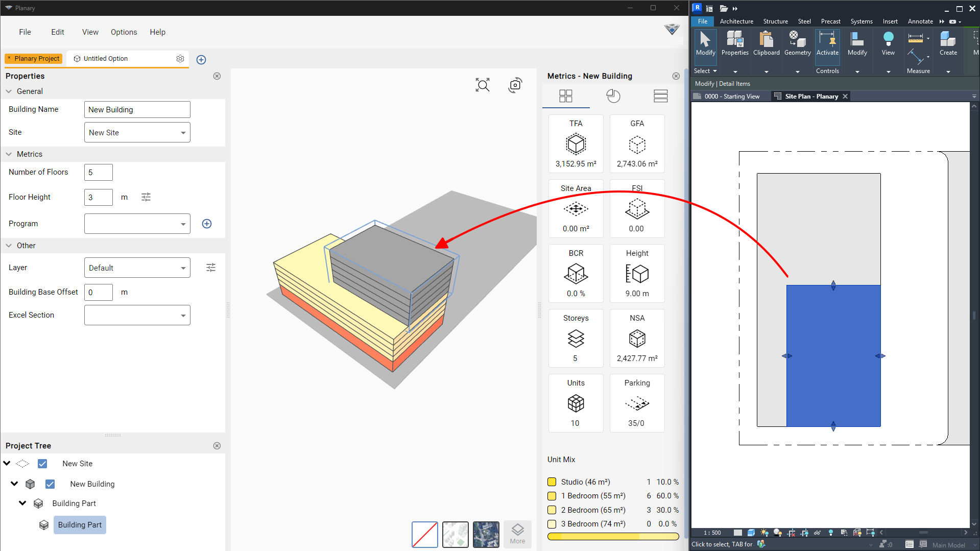Click the More map layers button
The width and height of the screenshot is (980, 551).
coord(517,534)
